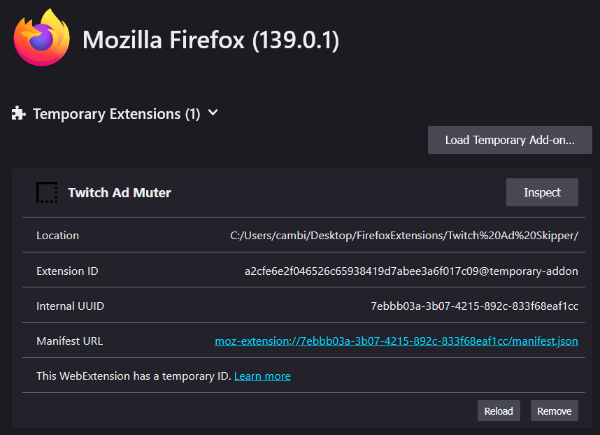Click the Firefox logo icon
The image size is (600, 435).
(42, 39)
